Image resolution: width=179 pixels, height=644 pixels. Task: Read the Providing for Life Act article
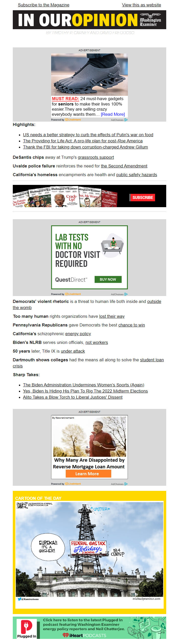coord(83,141)
